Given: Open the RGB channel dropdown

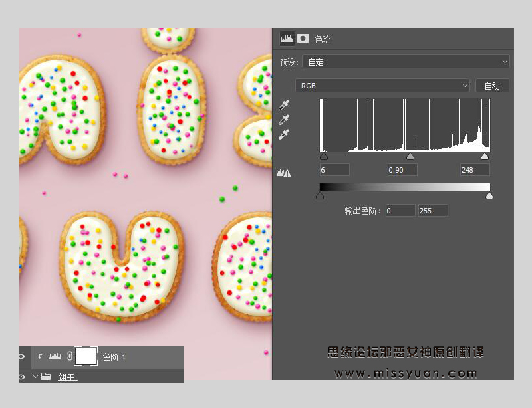Looking at the screenshot, I should (x=383, y=86).
